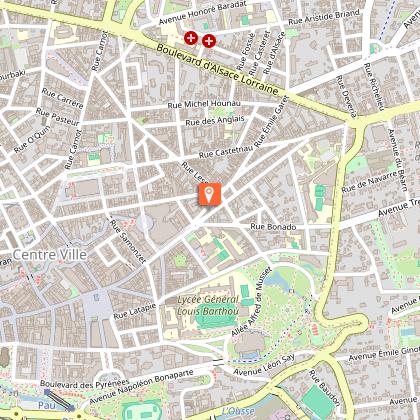Click the Lycée Général Louis Barthou label
The height and width of the screenshot is (420, 420).
click(208, 305)
